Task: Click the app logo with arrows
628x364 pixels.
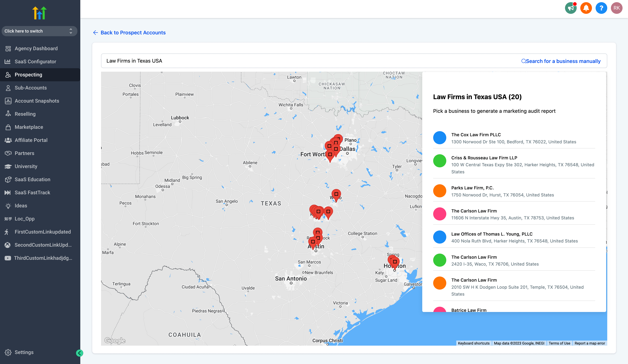Action: coord(39,13)
